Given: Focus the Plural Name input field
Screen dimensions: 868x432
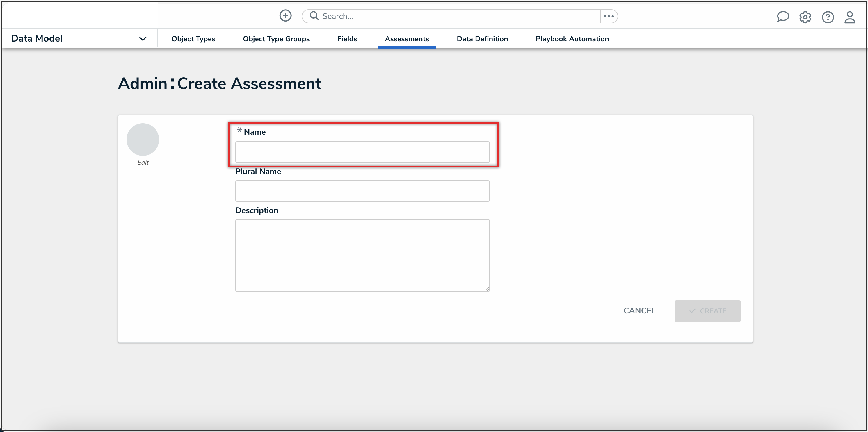Looking at the screenshot, I should [x=362, y=191].
